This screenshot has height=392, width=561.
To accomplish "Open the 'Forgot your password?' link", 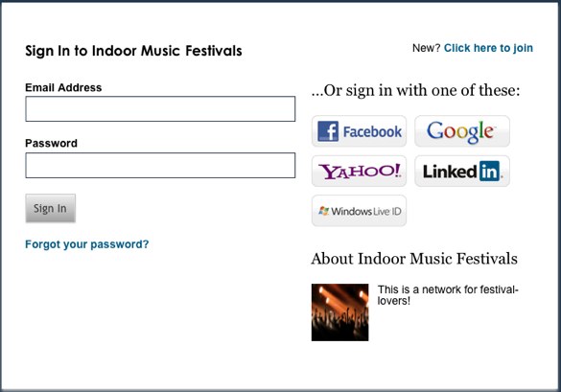I will 87,244.
